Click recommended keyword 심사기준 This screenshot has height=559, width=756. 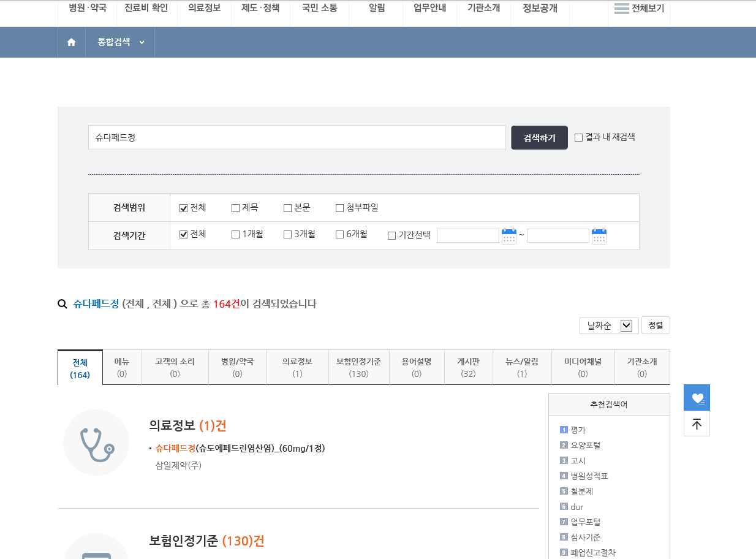click(586, 537)
